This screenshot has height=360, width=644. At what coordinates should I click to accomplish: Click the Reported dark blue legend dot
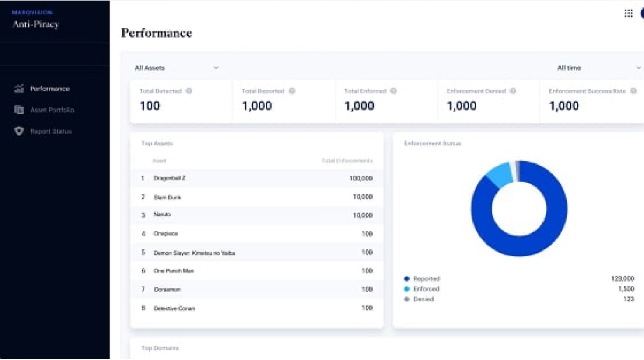406,279
